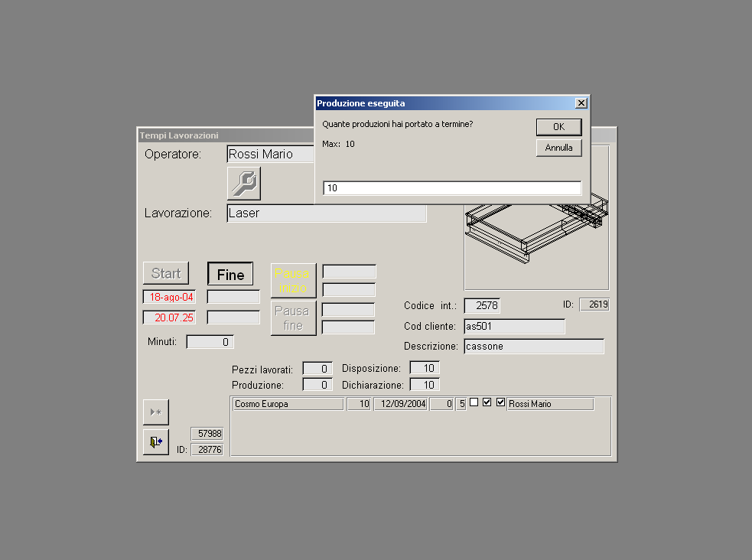The image size is (752, 560).
Task: Click the Descrizione field containing cassone
Action: (x=534, y=347)
